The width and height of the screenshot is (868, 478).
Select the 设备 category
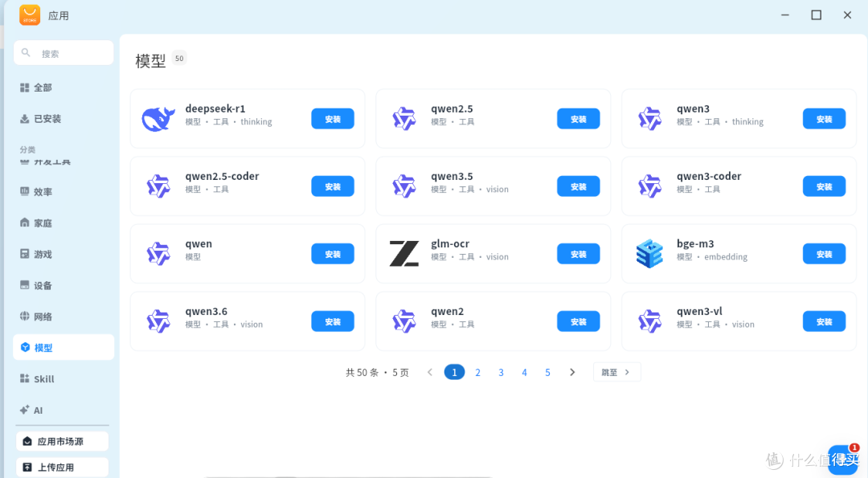(x=63, y=285)
